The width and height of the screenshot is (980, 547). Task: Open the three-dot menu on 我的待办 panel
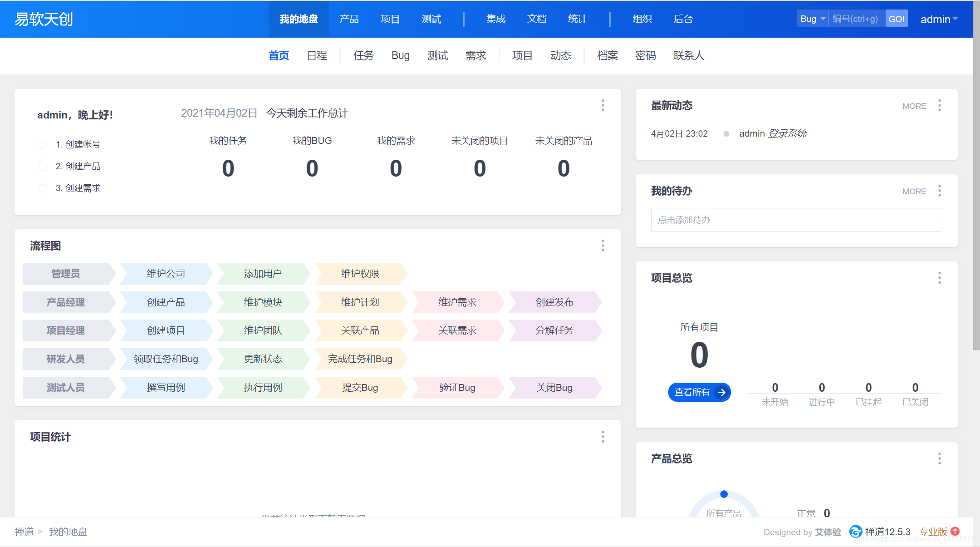[940, 191]
